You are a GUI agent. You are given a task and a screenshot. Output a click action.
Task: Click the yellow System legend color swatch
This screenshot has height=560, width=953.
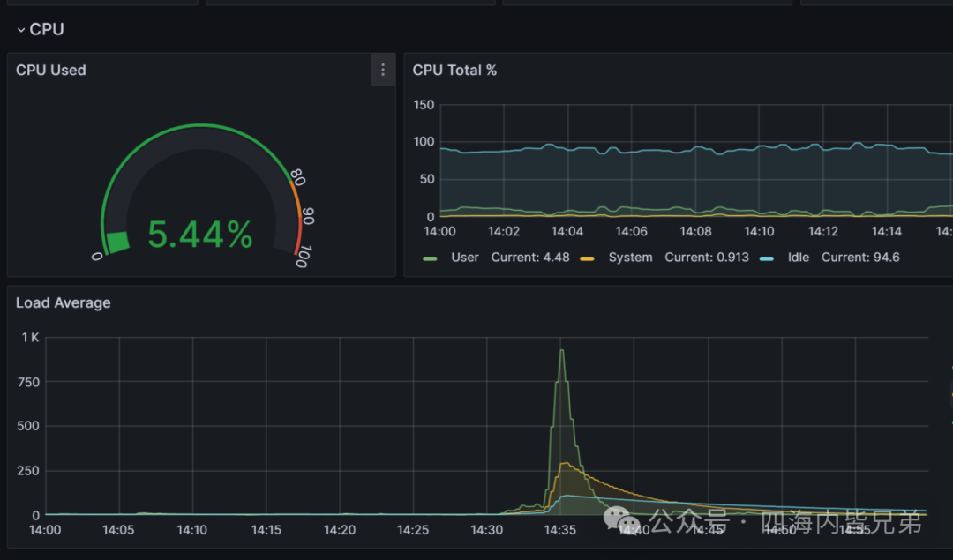point(587,258)
